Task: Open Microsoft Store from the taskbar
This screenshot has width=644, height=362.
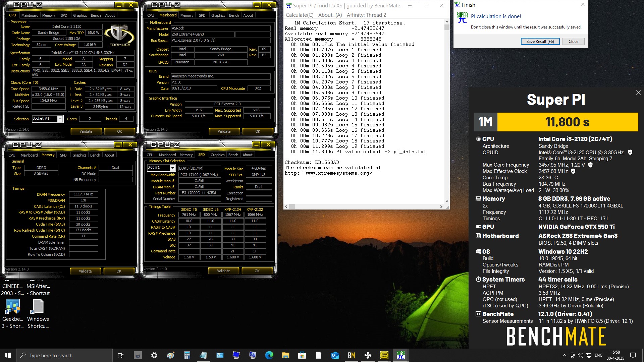Action: pos(302,355)
